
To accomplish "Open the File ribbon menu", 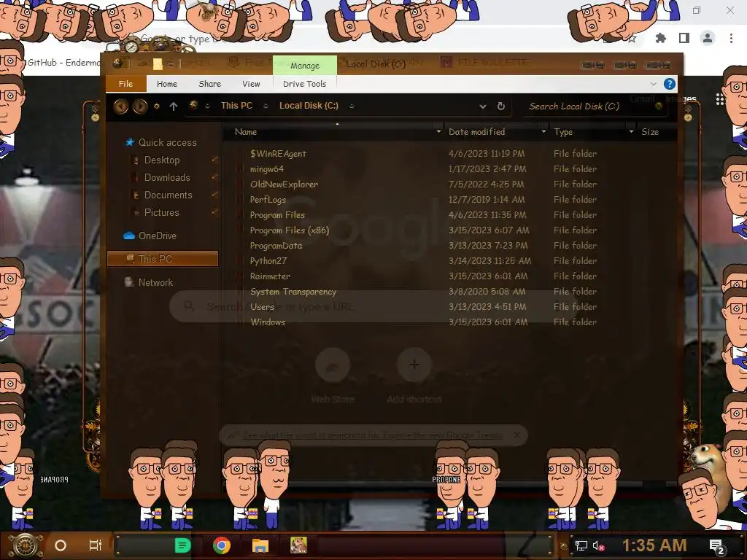I will pos(125,84).
